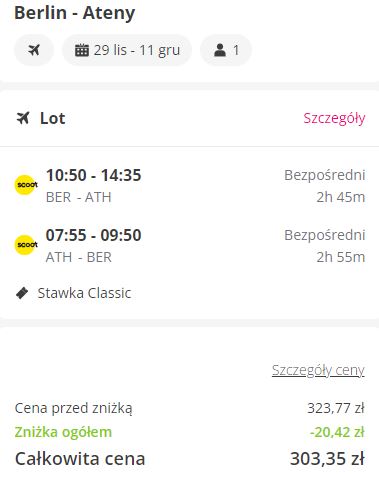Viewport: 379px width, 478px height.
Task: Open the Szczegóły flight details link
Action: [334, 118]
